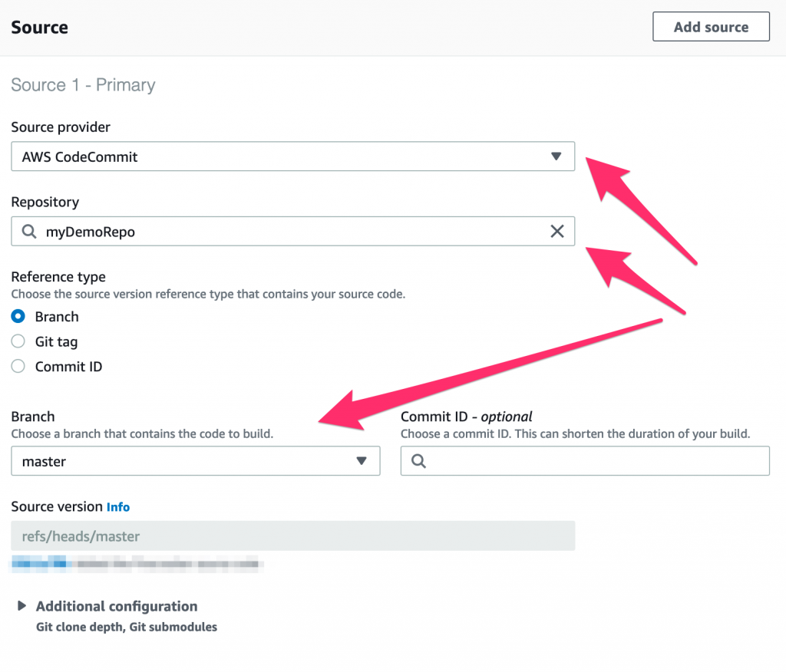Click the dropdown arrow on the Branch selector
Viewport: 786px width, 672px height.
click(x=362, y=461)
